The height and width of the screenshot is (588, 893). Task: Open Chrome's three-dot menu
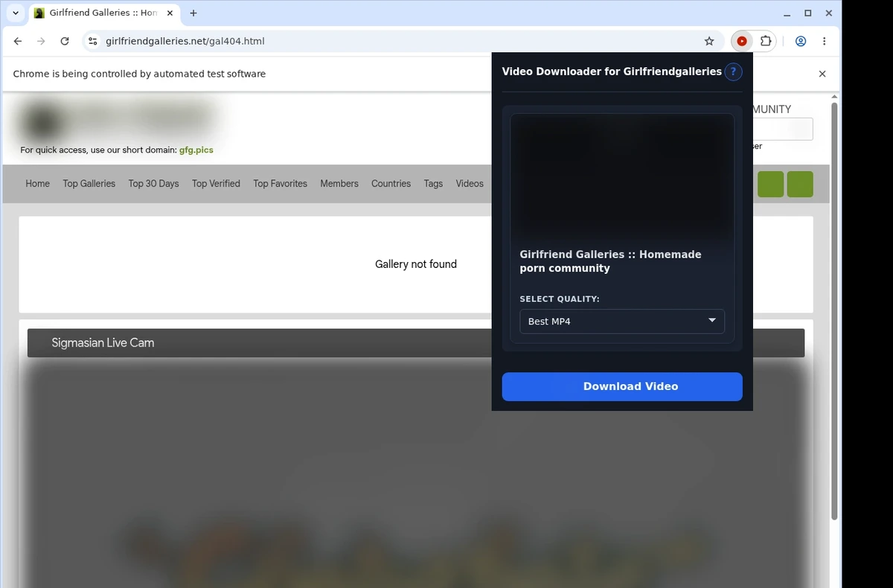click(x=824, y=42)
